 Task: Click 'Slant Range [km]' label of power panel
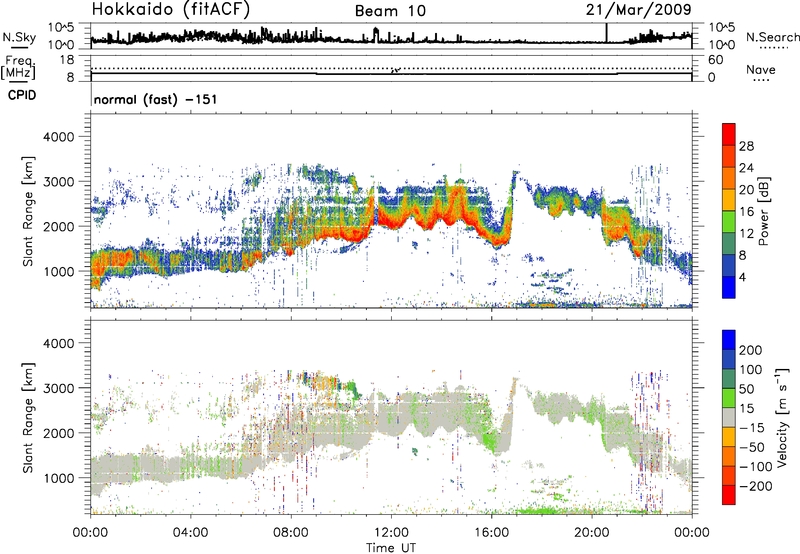click(x=28, y=211)
